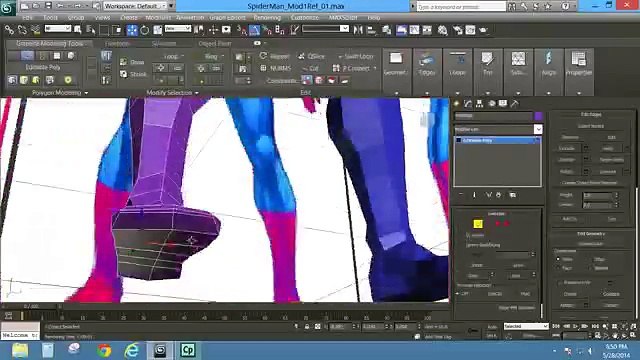Click the P Connect button

(353, 68)
